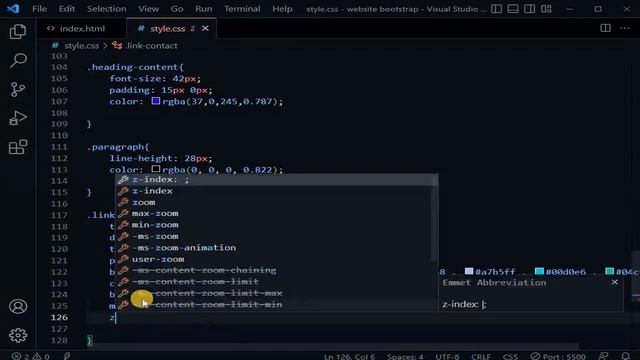The width and height of the screenshot is (640, 360).
Task: Open editor More Actions ellipsis
Action: pyautogui.click(x=624, y=28)
